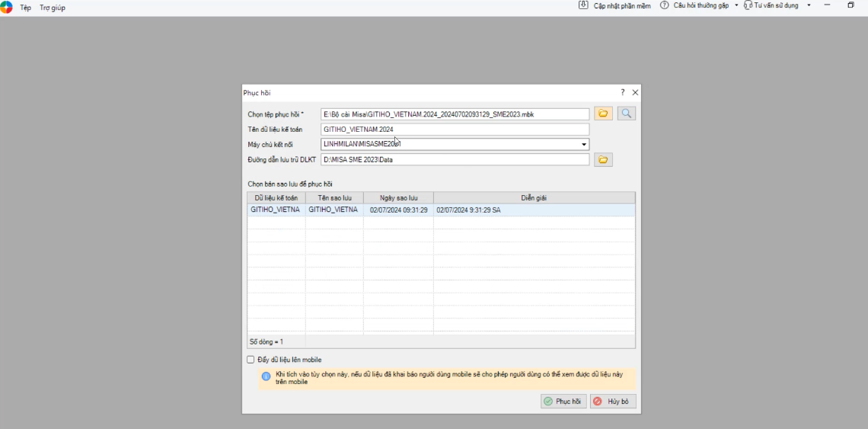This screenshot has height=429, width=868.
Task: Click the Chọn tệp phục hồi path field
Action: [455, 114]
